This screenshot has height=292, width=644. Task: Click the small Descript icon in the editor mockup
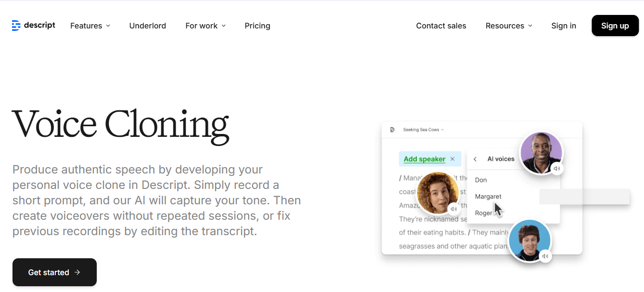(392, 130)
